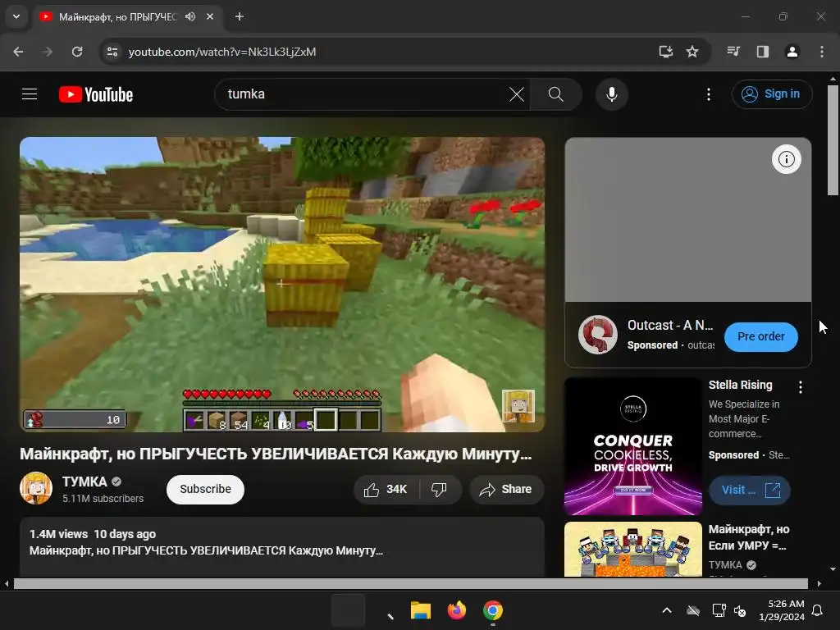Open Outcast advertiser avatar

click(598, 335)
